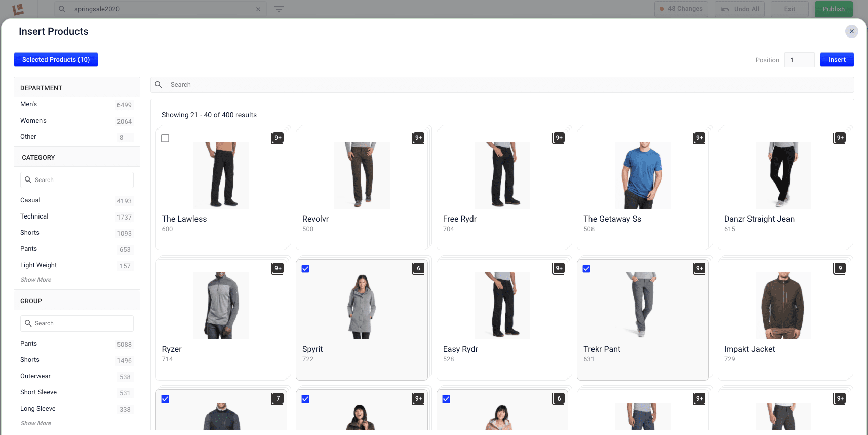Uncheck the checkbox on the third-row card with the 6 badge
Image resolution: width=868 pixels, height=435 pixels.
[446, 399]
